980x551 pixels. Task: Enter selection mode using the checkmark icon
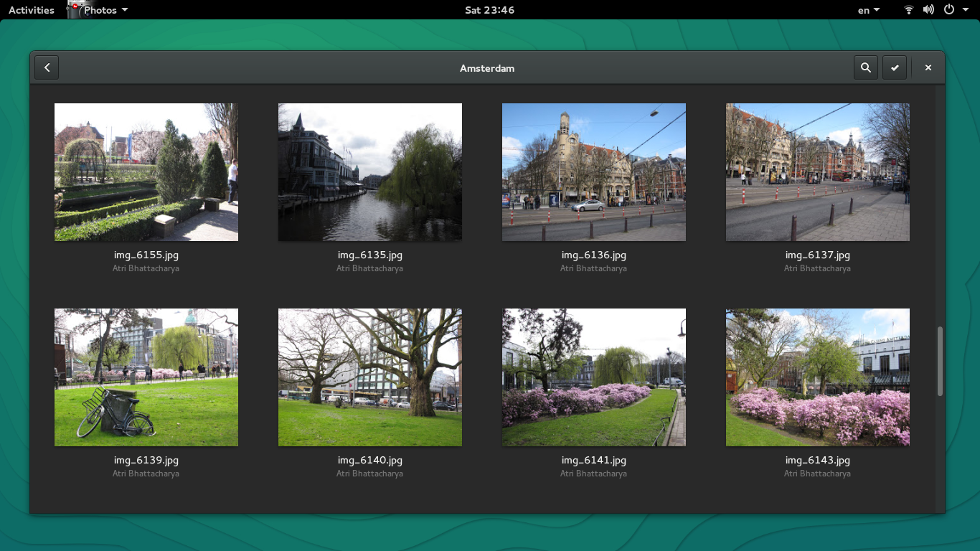[x=894, y=67]
